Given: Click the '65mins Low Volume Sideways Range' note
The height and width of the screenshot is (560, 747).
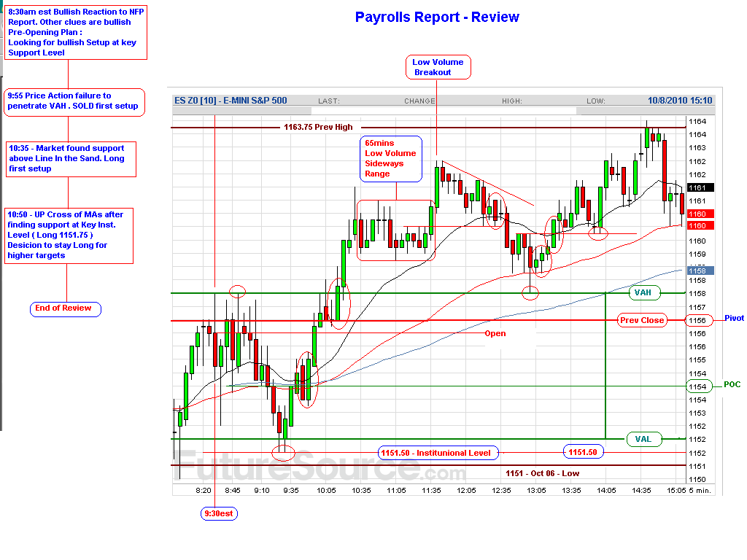Looking at the screenshot, I should pos(391,158).
